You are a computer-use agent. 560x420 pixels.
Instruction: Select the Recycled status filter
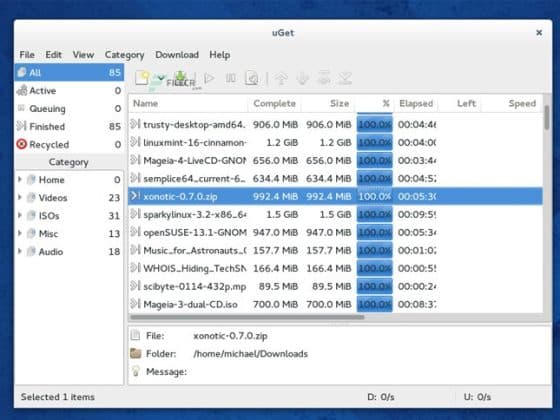tap(69, 144)
